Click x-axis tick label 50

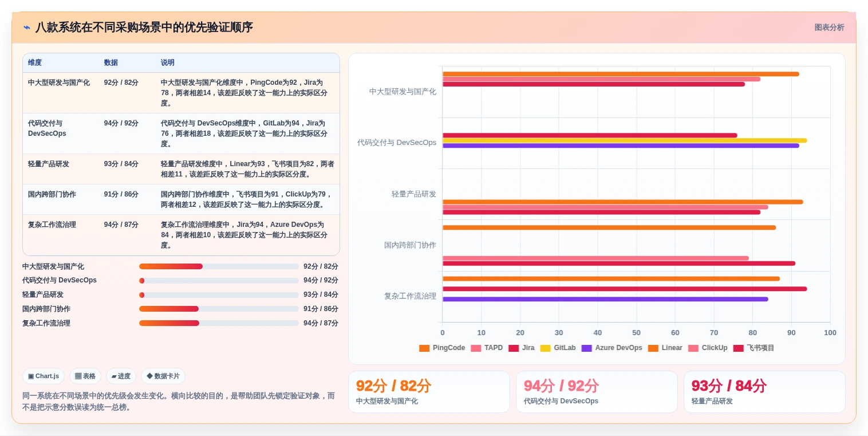(636, 333)
